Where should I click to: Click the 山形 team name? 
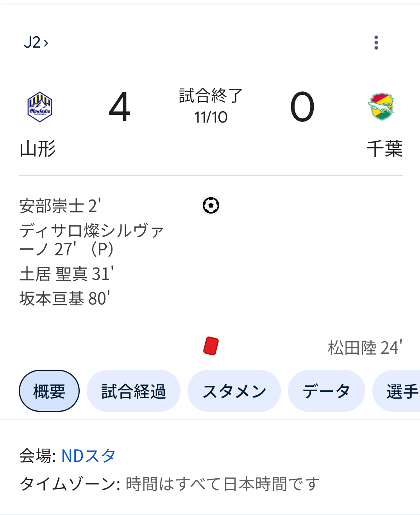(x=38, y=149)
